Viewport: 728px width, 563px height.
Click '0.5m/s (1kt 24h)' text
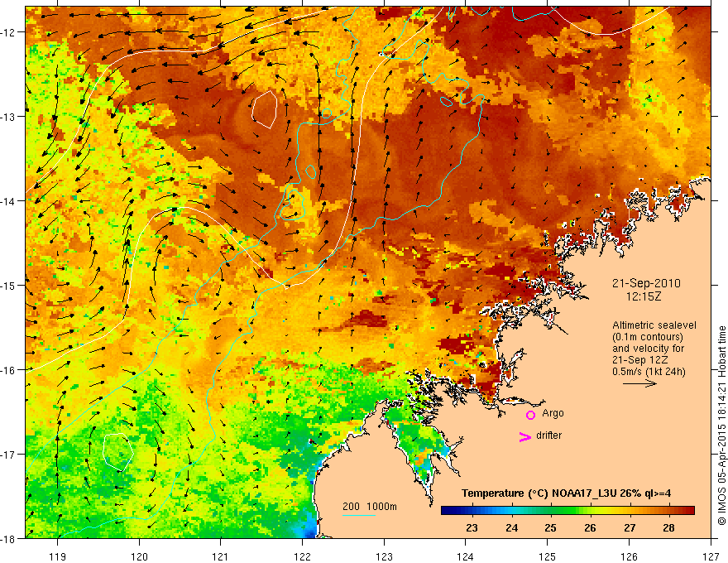[x=649, y=372]
